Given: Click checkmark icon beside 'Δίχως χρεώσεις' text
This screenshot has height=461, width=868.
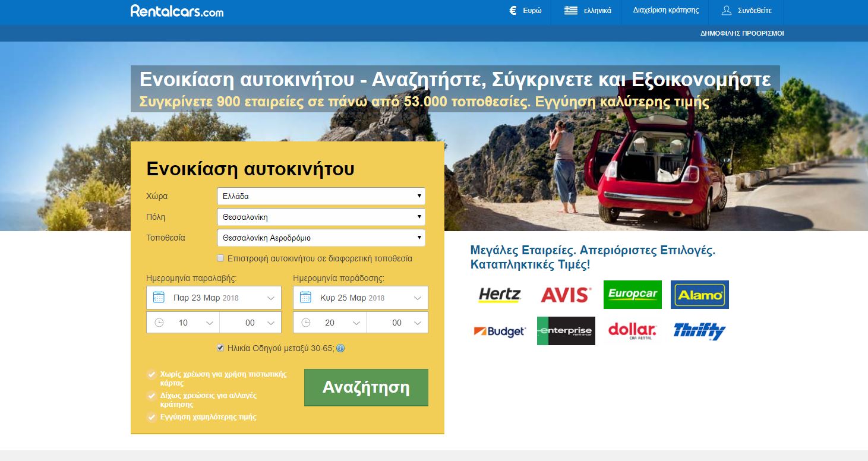Looking at the screenshot, I should (x=151, y=396).
